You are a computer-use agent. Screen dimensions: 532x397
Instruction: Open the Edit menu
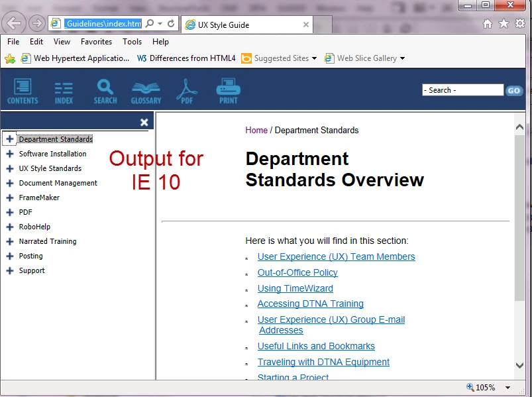(x=36, y=42)
